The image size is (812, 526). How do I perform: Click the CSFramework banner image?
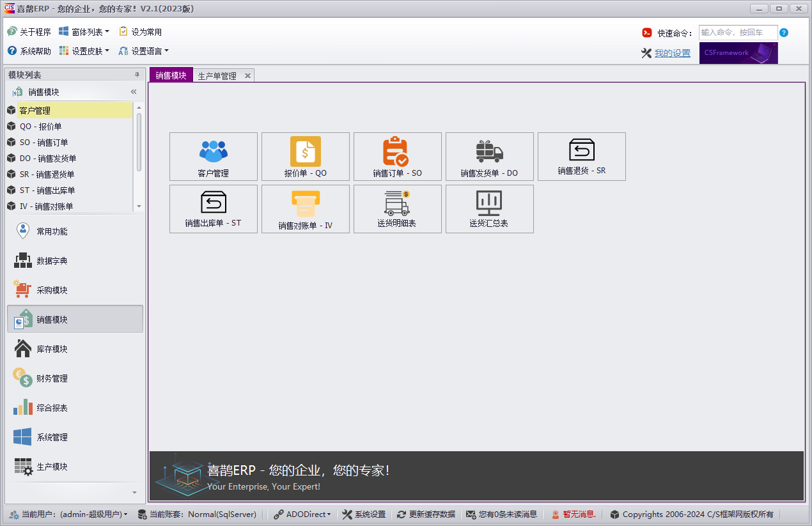738,53
